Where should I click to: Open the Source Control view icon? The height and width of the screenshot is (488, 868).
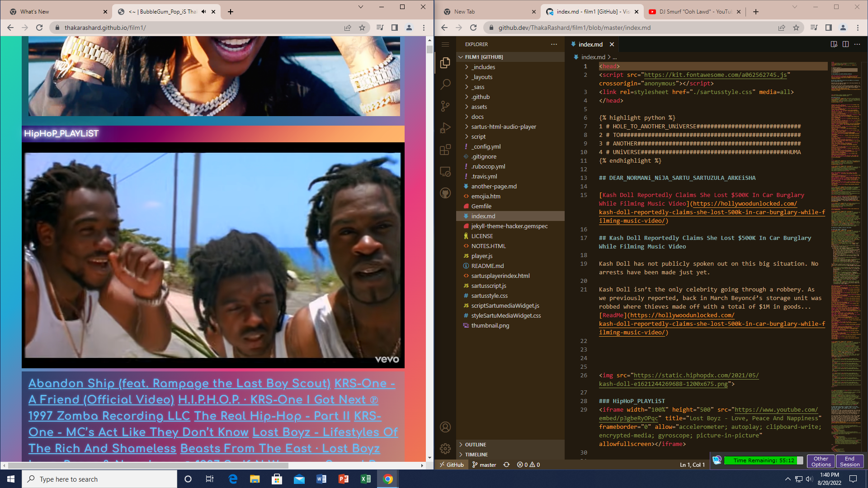pos(445,106)
